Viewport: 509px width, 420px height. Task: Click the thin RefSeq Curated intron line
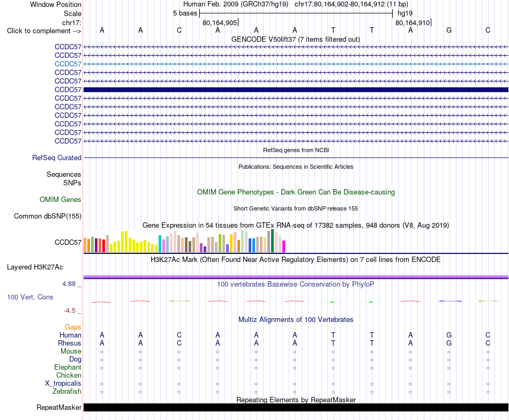[296, 157]
